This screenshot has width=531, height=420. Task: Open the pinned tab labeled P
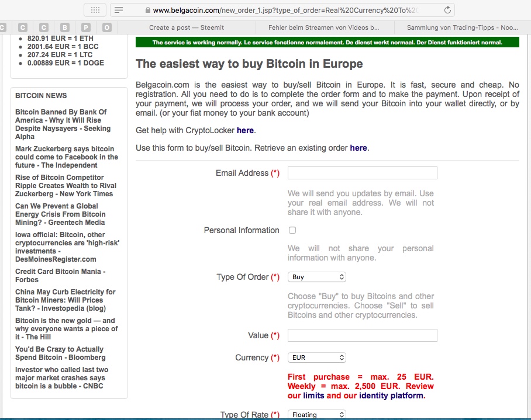(86, 27)
